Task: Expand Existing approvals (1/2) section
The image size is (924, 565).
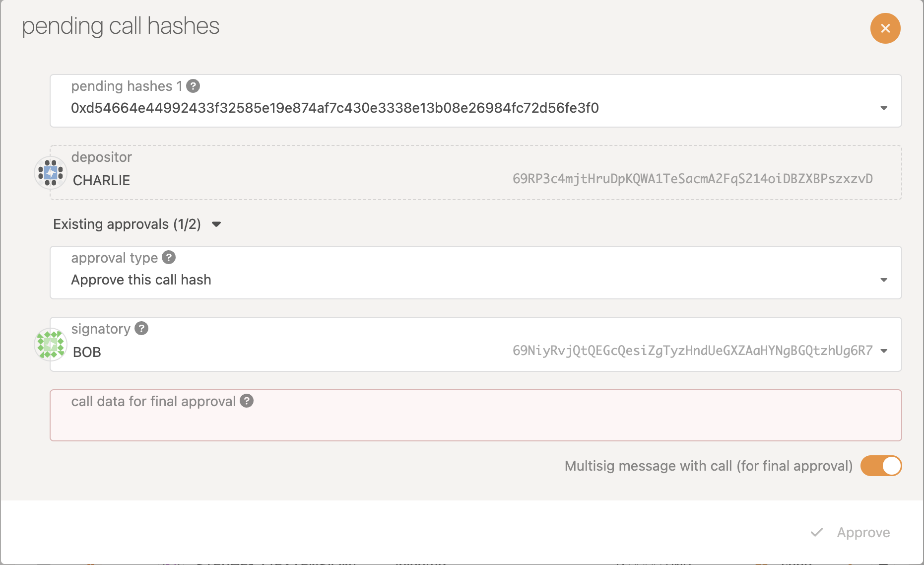Action: (x=137, y=224)
